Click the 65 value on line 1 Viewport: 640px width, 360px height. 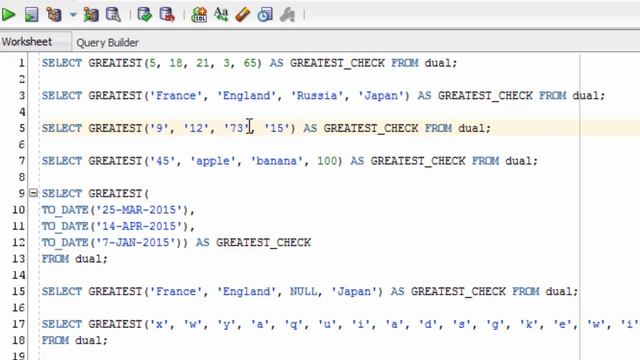250,63
